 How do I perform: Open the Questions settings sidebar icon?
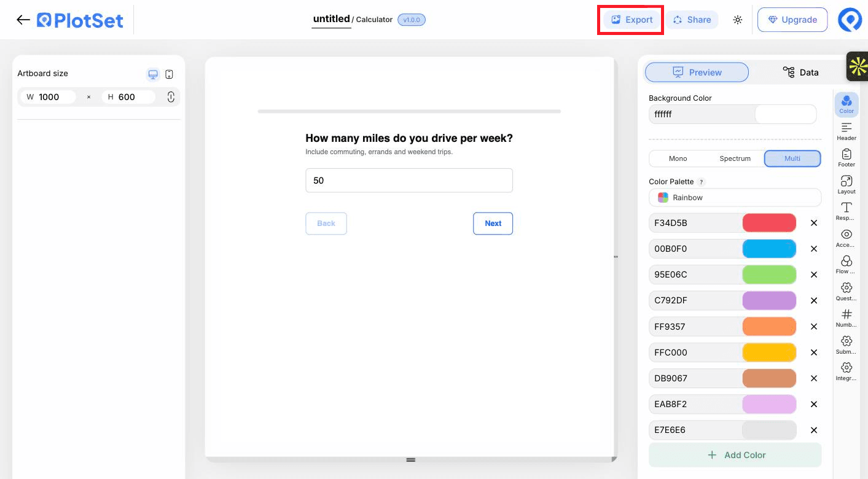(x=846, y=292)
